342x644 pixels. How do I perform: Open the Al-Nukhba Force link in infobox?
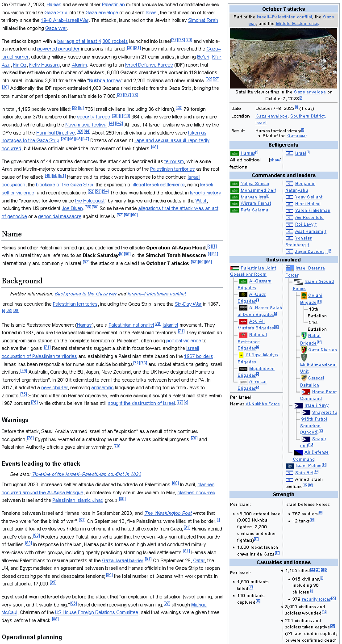263,404
